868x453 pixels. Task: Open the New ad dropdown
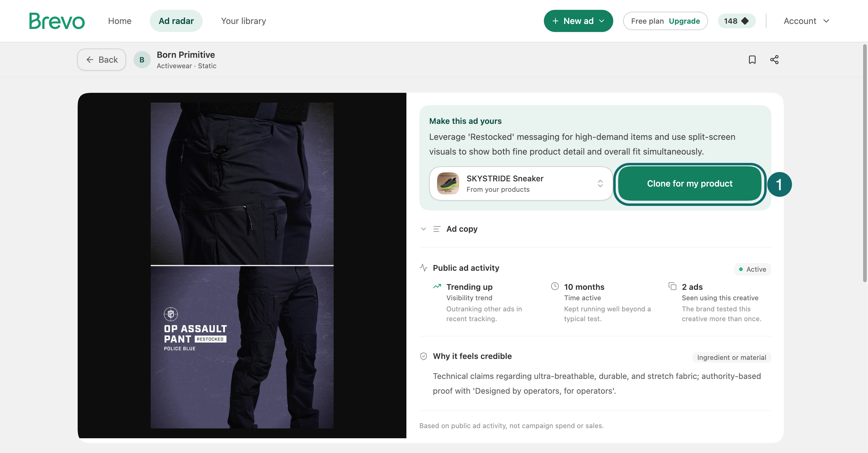pos(578,21)
